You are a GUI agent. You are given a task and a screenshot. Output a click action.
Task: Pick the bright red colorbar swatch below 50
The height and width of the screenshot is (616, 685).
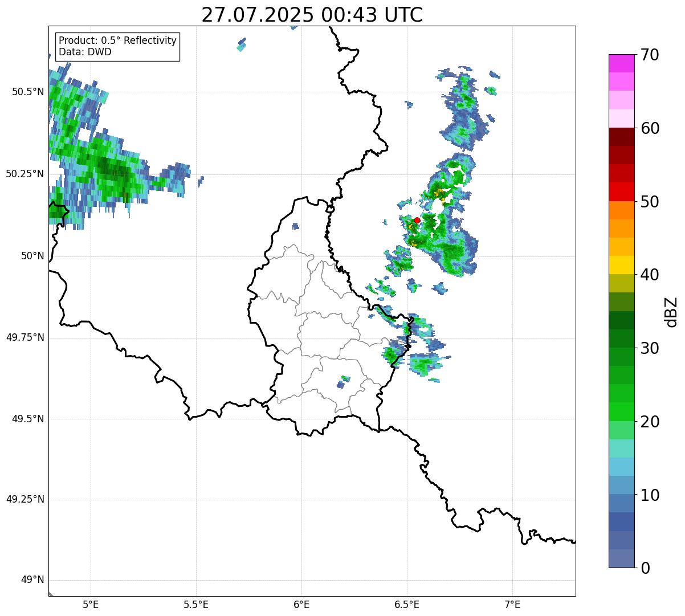point(621,192)
